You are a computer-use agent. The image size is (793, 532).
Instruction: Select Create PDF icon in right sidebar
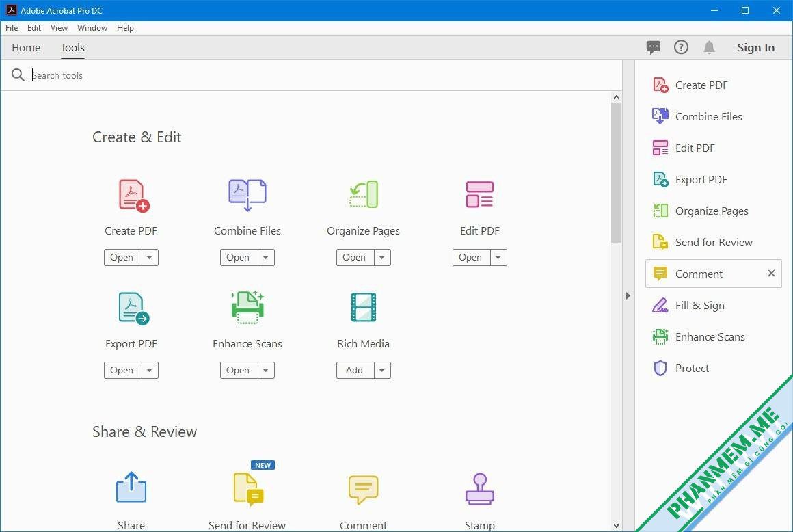tap(660, 85)
